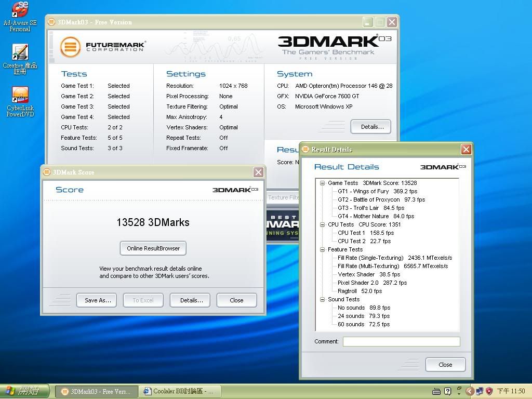Open system Details in 3DMark03 window
This screenshot has width=532, height=399.
point(370,127)
